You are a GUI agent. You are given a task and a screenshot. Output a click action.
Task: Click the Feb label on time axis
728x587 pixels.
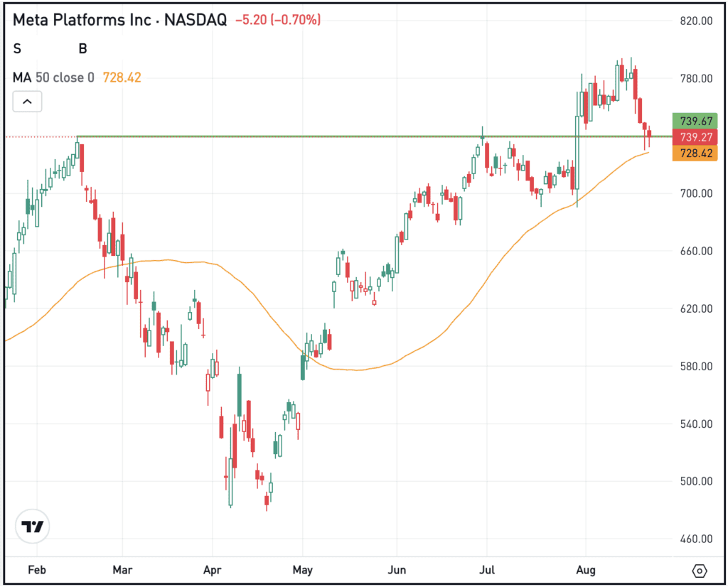37,570
